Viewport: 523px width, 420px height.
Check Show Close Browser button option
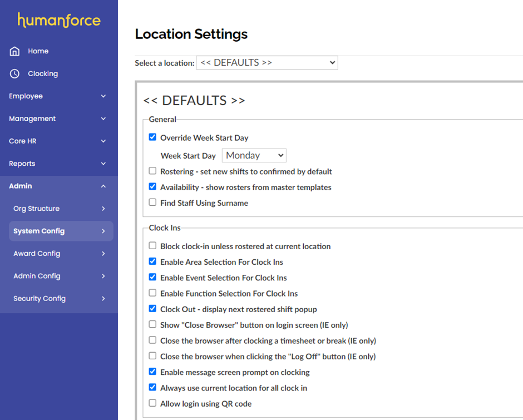[x=152, y=324]
